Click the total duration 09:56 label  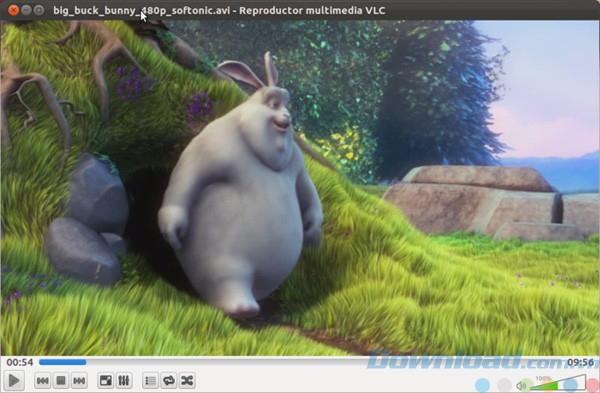(x=580, y=362)
